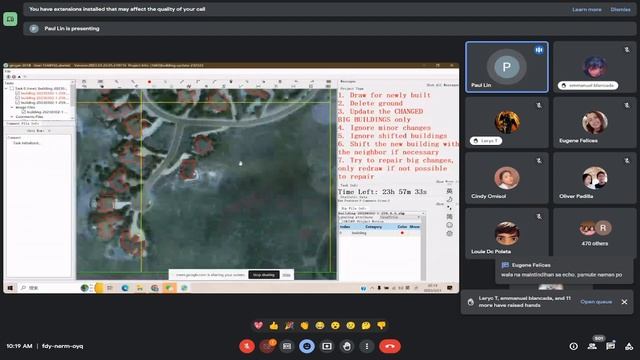The width and height of the screenshot is (640, 360).
Task: Select Cindy Omisol participant tile
Action: click(507, 178)
